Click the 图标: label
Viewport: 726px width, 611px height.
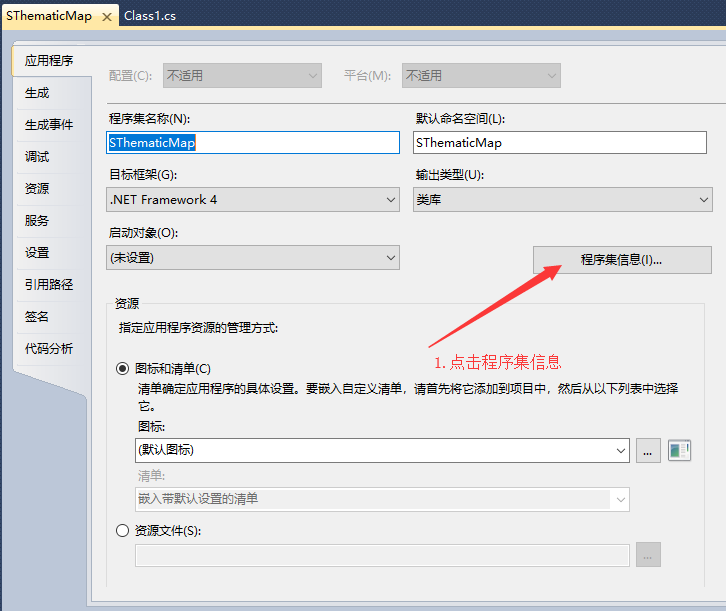pyautogui.click(x=151, y=426)
